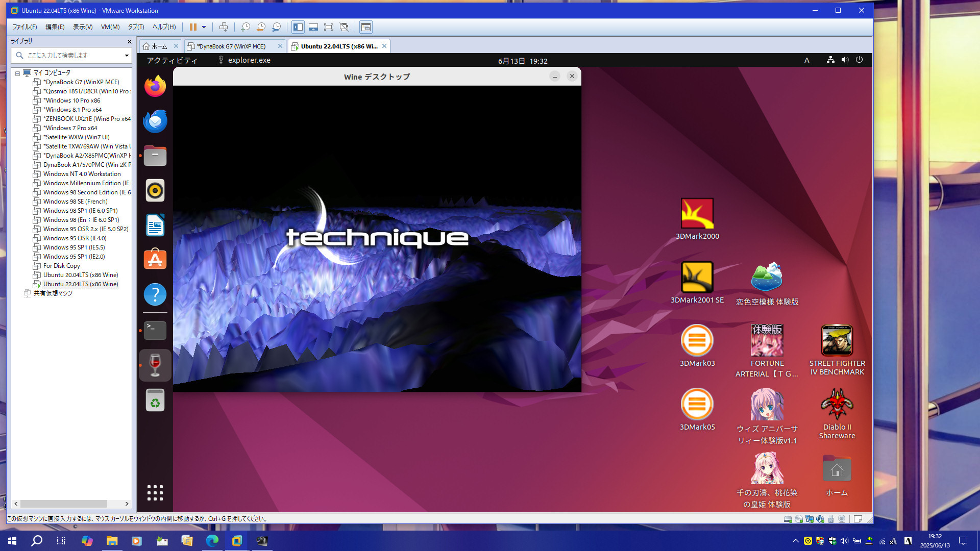Open STREET FIGHTER IV BENCHMARK desktop icon

(x=837, y=350)
